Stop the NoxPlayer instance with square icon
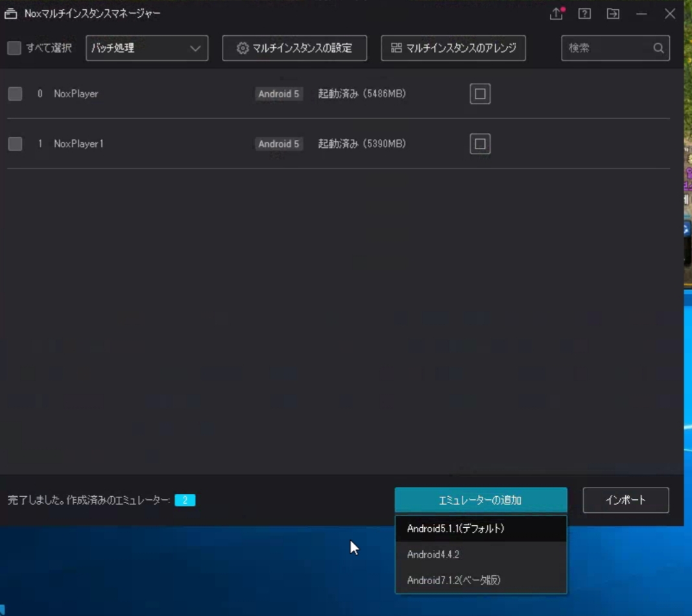 (480, 94)
